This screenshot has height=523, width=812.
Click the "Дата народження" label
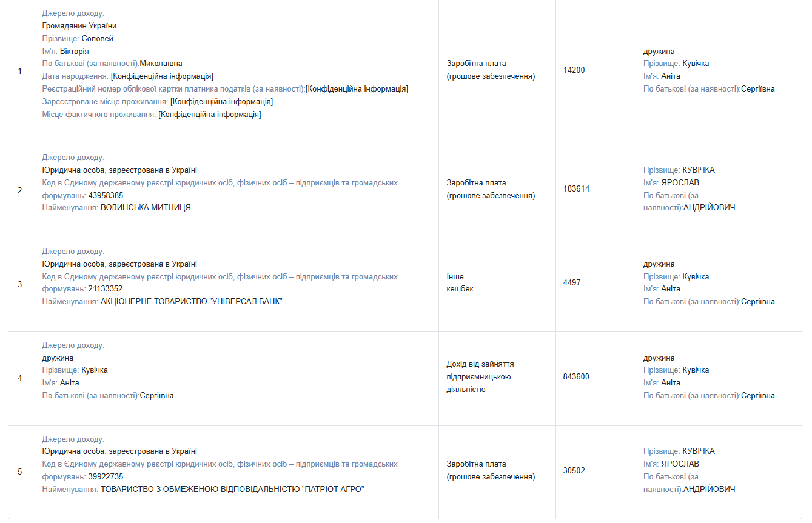tap(75, 76)
